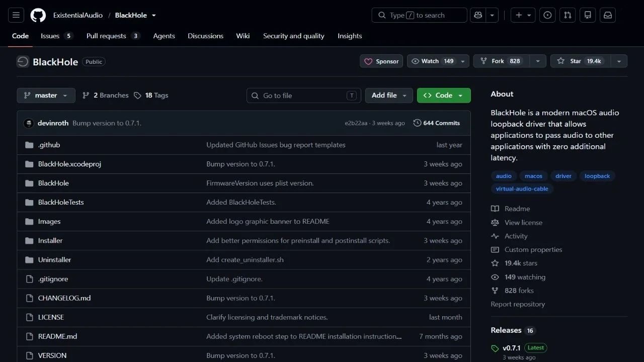The height and width of the screenshot is (362, 644).
Task: Click the folder icon beside Uninstaller
Action: pos(29,259)
